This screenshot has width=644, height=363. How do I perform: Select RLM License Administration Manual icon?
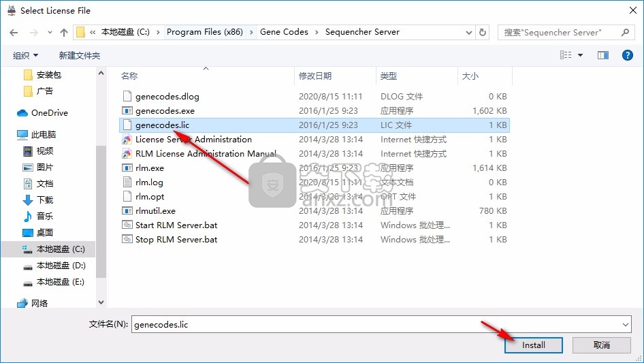(127, 154)
